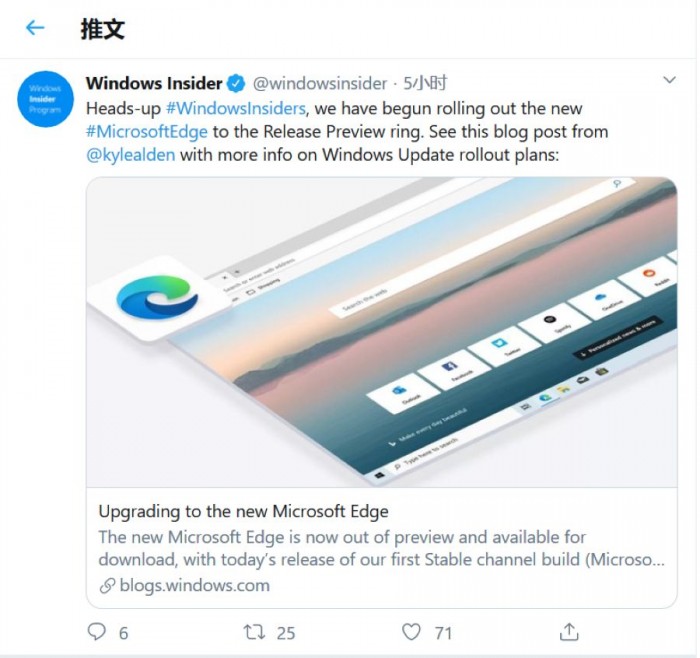Image resolution: width=700 pixels, height=658 pixels.
Task: Click the blogs.windows.com link domain
Action: tap(194, 586)
